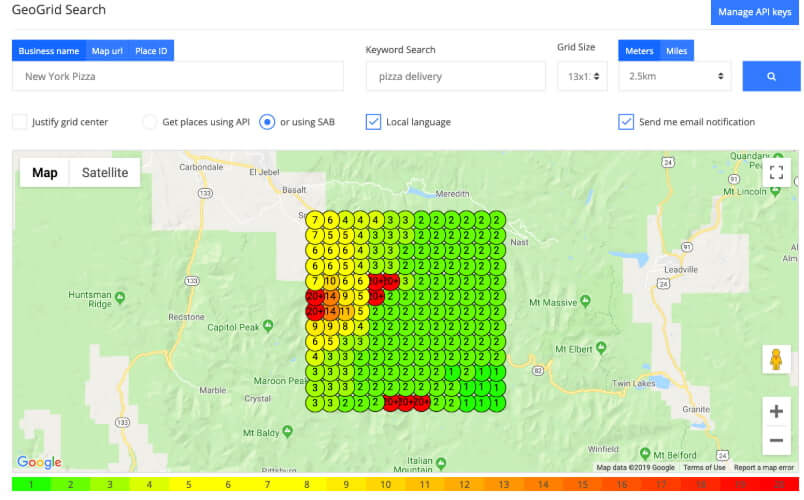Disable Send me email notification
The image size is (804, 500).
(x=626, y=122)
